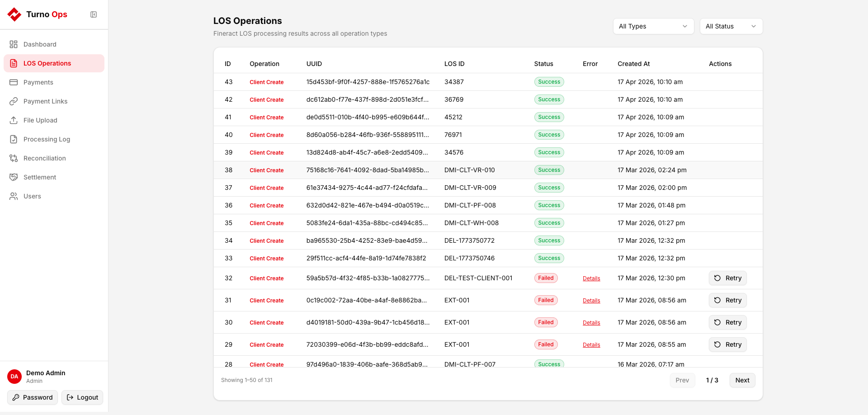
Task: Click the Payment Links chain icon
Action: [14, 101]
